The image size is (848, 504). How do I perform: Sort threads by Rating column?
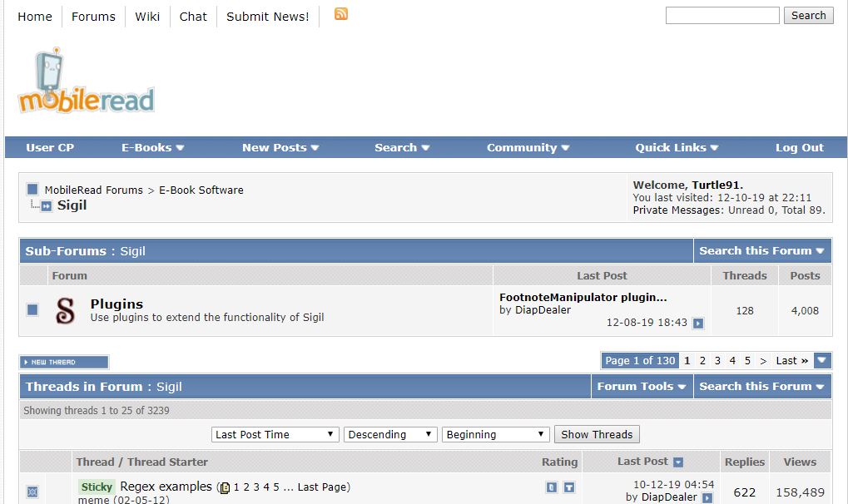tap(560, 462)
